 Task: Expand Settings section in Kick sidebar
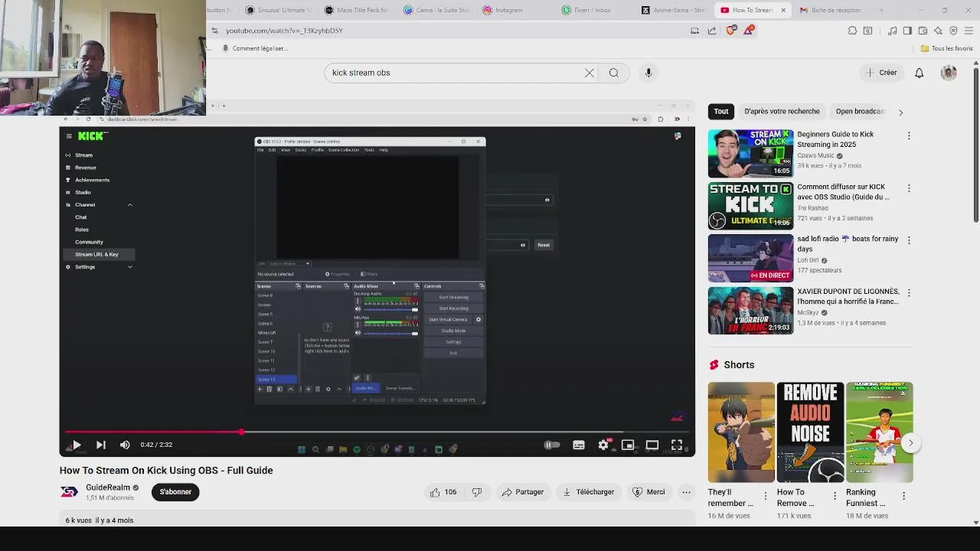click(129, 267)
